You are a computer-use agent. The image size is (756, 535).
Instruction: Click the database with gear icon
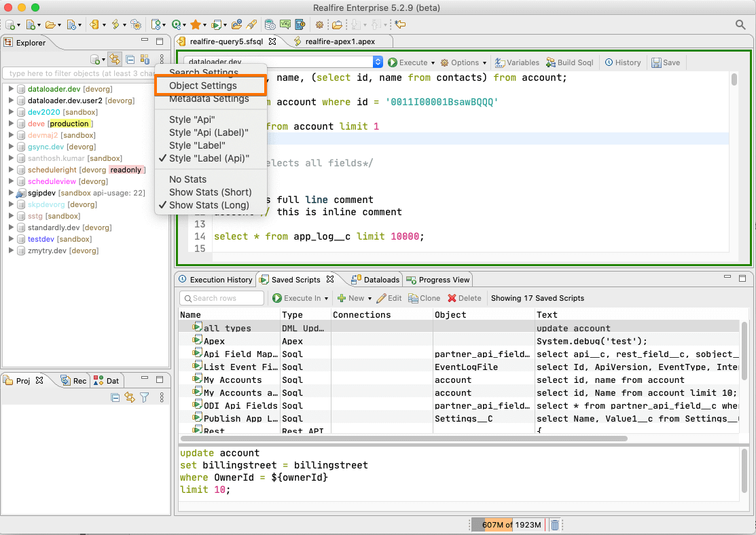(x=270, y=24)
